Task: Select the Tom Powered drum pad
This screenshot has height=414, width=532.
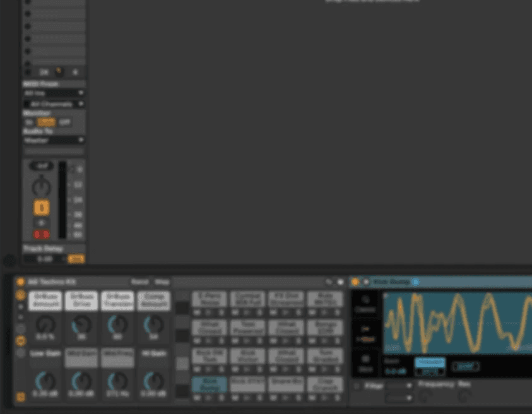Action: click(247, 328)
